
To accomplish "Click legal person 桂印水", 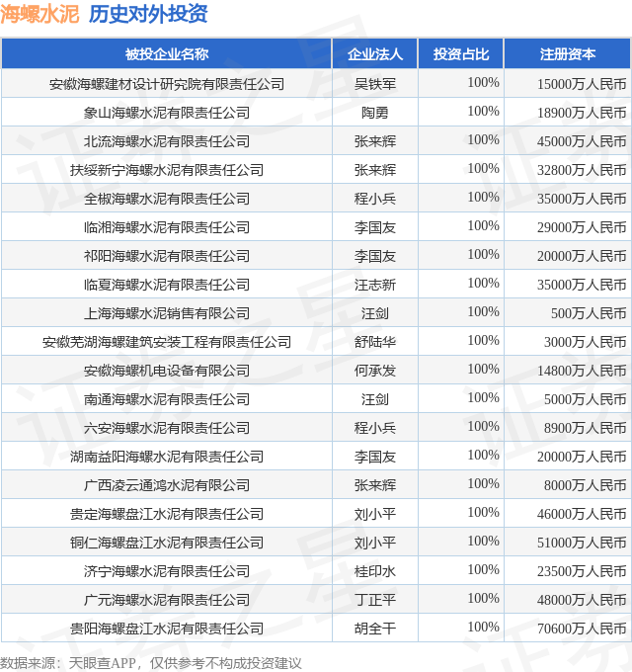I will (x=375, y=571).
